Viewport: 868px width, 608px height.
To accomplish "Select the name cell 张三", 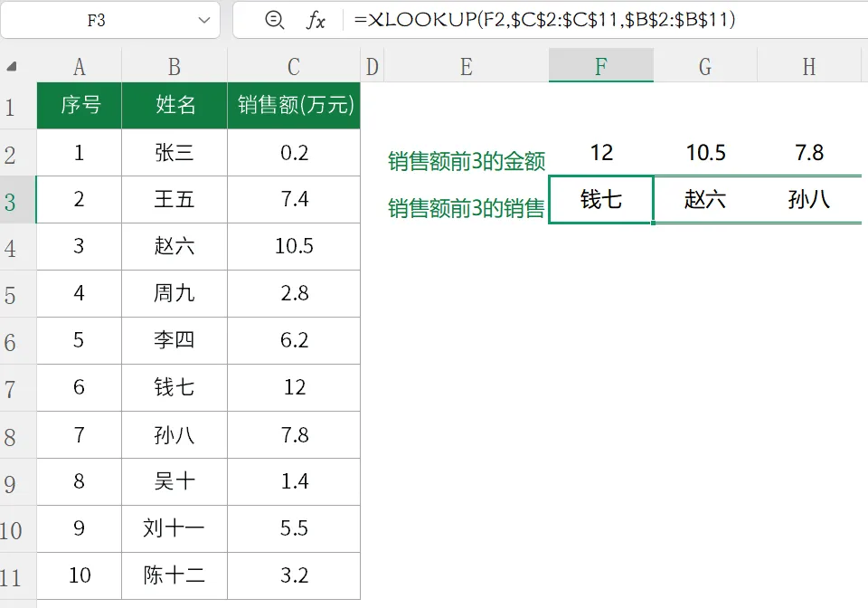I will coord(175,153).
